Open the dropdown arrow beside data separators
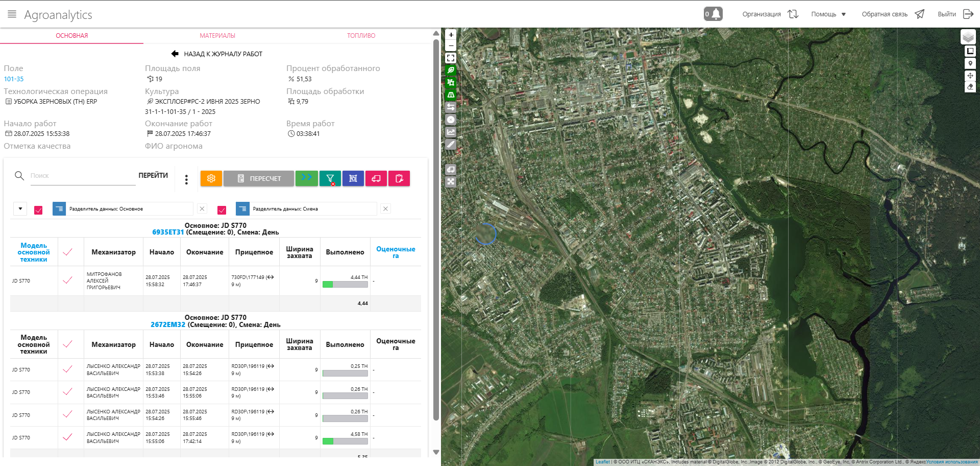The height and width of the screenshot is (466, 980). pos(20,208)
